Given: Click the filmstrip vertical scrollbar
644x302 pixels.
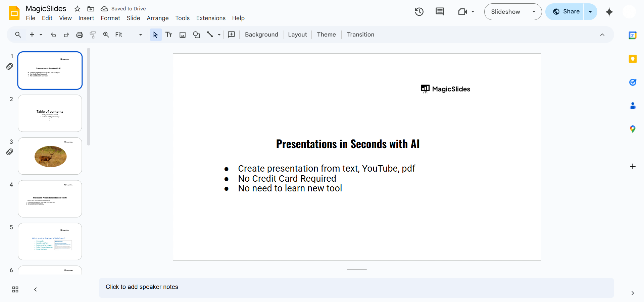Looking at the screenshot, I should pyautogui.click(x=89, y=97).
